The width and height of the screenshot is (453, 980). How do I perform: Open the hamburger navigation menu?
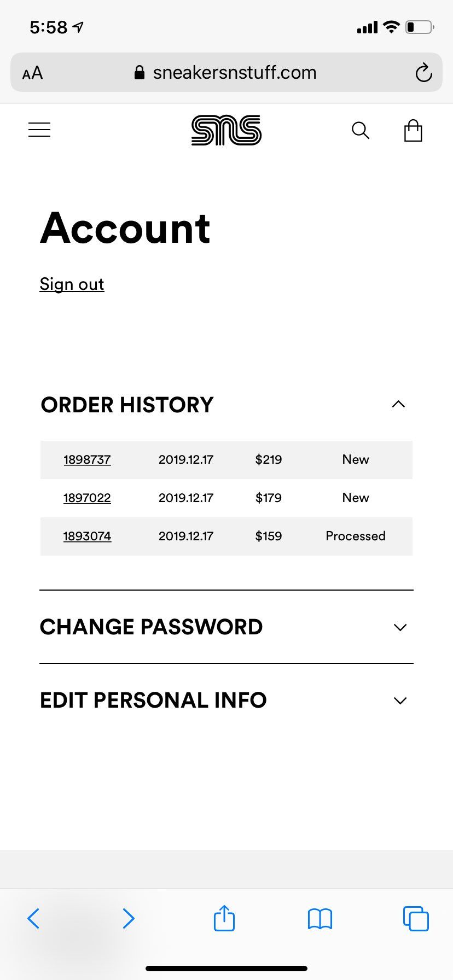(x=39, y=130)
